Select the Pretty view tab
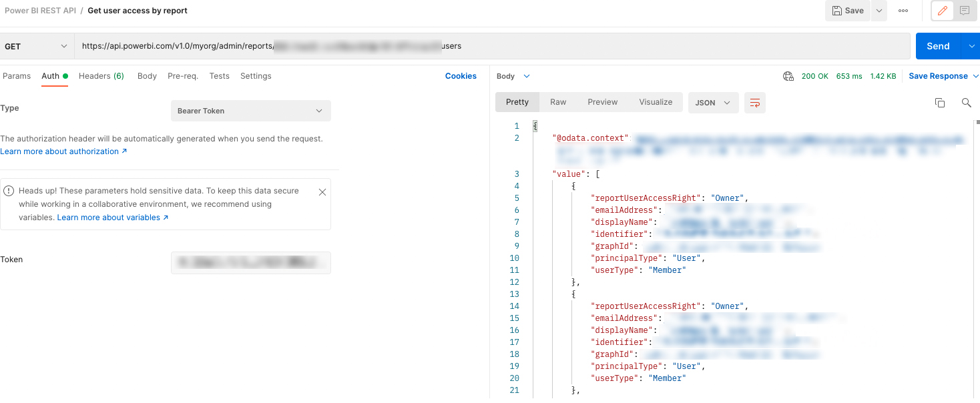Viewport: 980px width, 403px height. pyautogui.click(x=517, y=102)
